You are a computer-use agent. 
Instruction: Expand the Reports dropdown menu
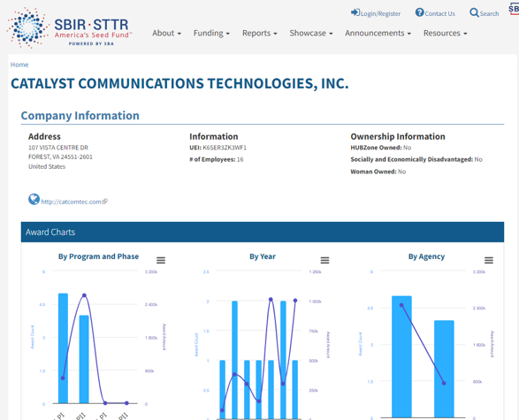point(260,33)
